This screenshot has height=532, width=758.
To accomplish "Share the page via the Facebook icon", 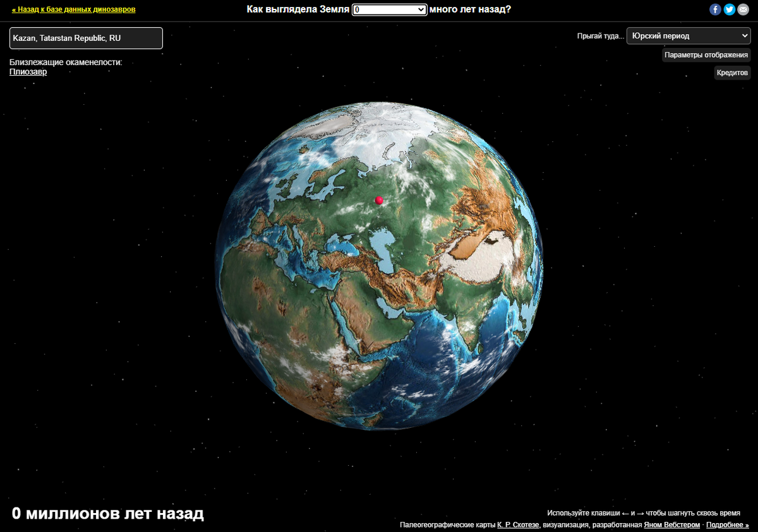I will click(x=714, y=9).
